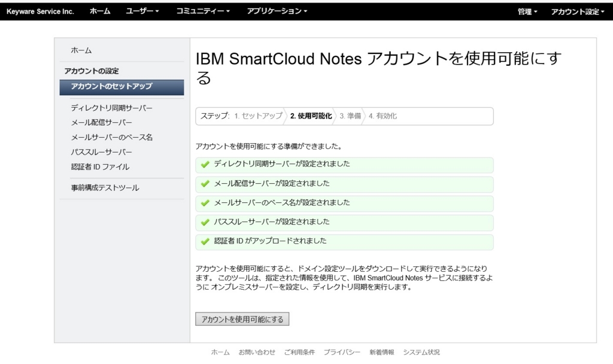Click checkmark icon for ディレクトリ同期サーバー status
Image resolution: width=613 pixels, height=364 pixels.
(205, 164)
